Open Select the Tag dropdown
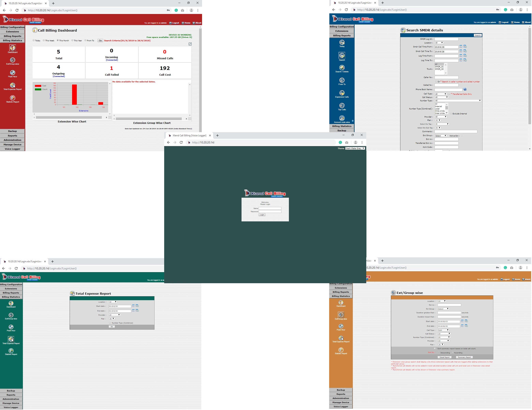The width and height of the screenshot is (532, 410). (442, 124)
